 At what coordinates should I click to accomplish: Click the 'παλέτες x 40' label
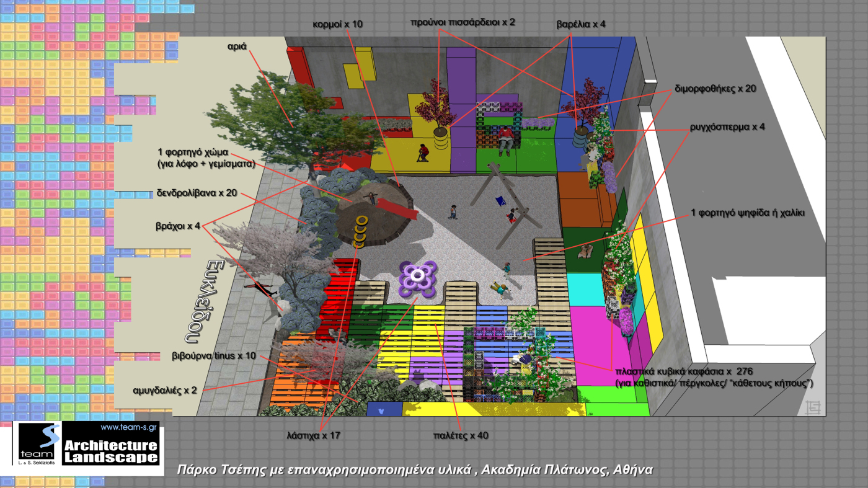coord(460,435)
